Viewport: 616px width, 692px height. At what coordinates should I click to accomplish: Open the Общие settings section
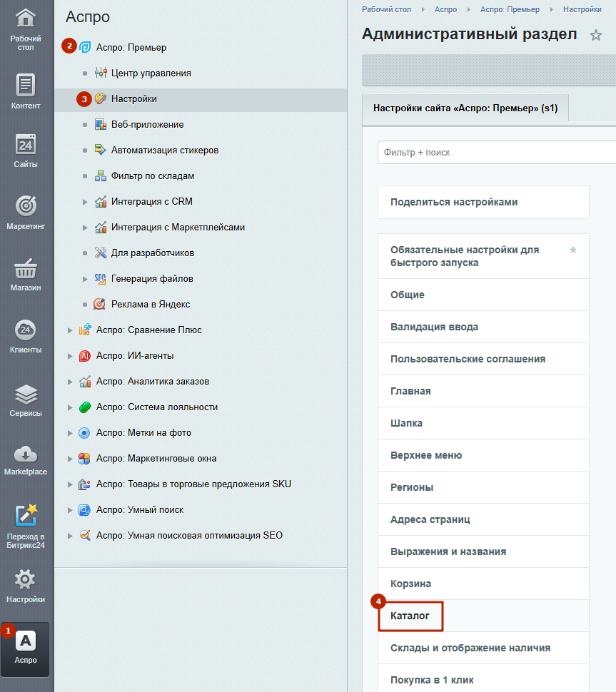tap(483, 295)
